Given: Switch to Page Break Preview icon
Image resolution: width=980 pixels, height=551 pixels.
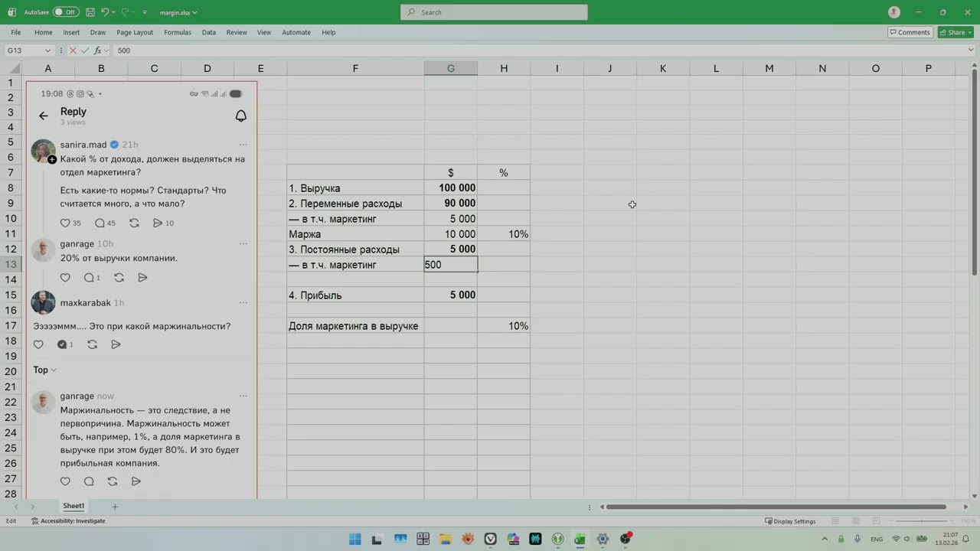Looking at the screenshot, I should pos(877,521).
